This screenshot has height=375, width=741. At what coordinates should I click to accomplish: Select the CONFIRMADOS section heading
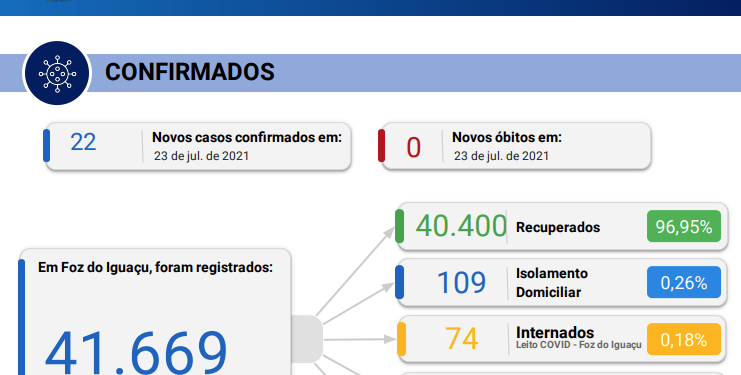(x=190, y=72)
